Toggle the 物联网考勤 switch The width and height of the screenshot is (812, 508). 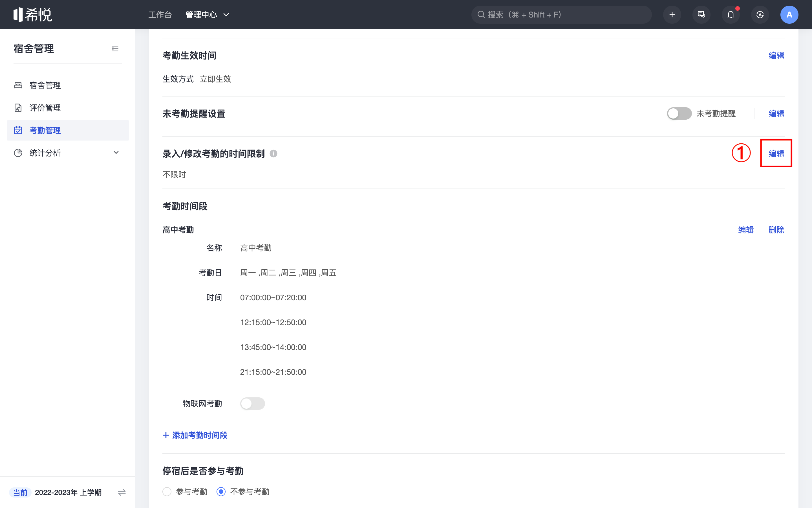coord(252,404)
